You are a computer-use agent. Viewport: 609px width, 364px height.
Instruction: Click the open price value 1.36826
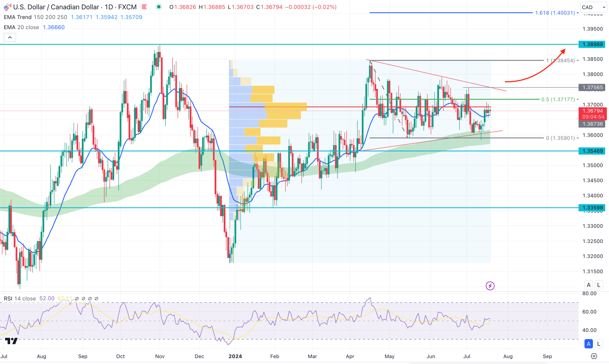tap(185, 7)
